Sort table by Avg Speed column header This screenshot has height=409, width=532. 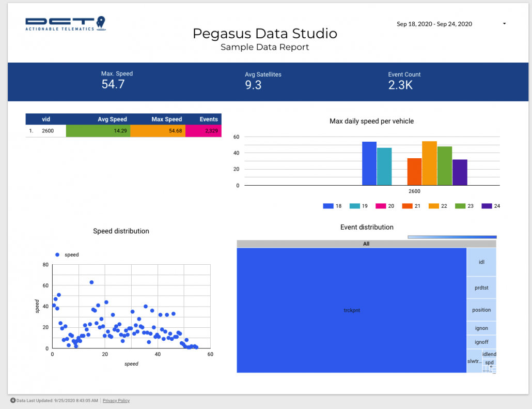(112, 119)
